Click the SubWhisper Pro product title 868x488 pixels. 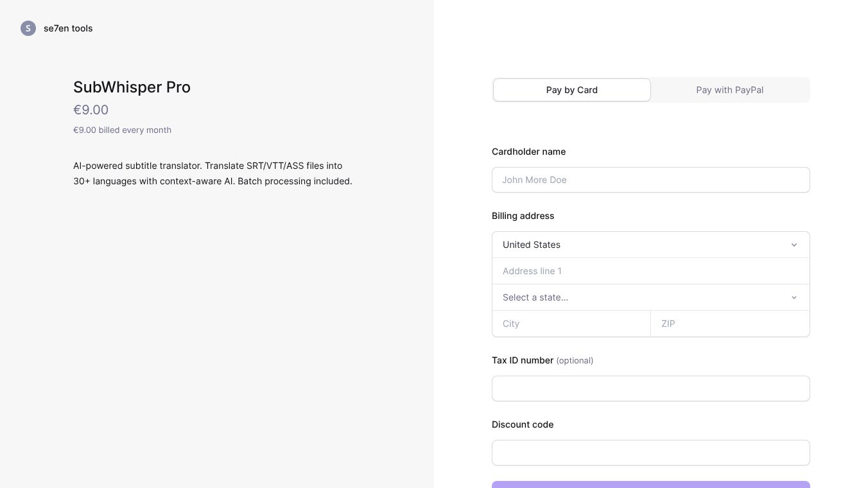[x=132, y=87]
